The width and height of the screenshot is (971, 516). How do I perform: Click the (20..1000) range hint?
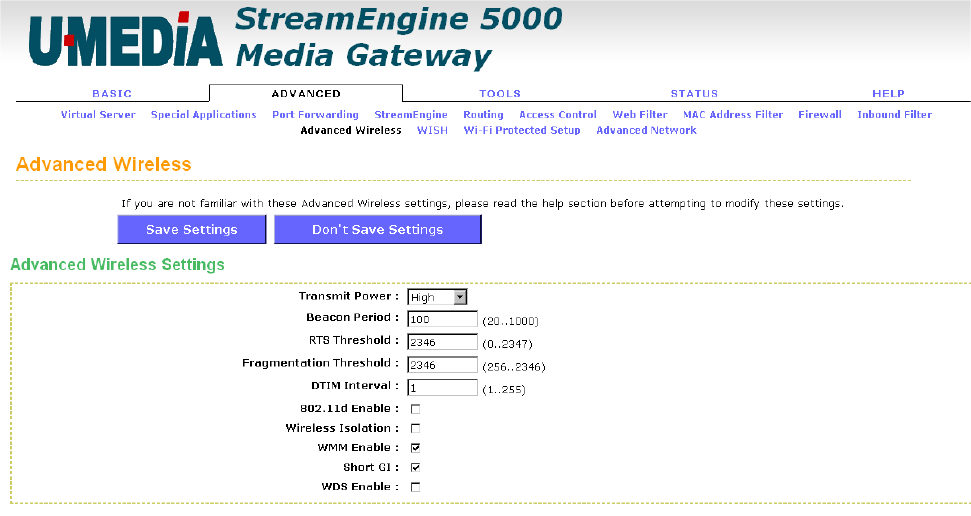click(510, 321)
